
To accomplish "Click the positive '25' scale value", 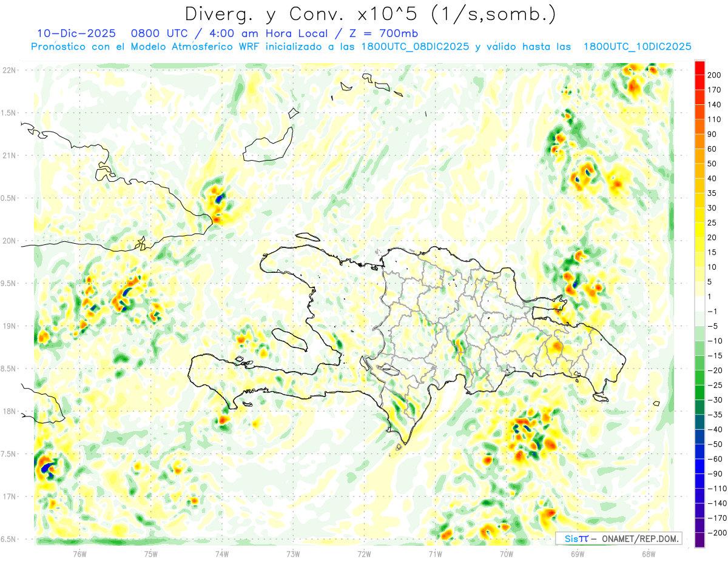I will pyautogui.click(x=713, y=222).
